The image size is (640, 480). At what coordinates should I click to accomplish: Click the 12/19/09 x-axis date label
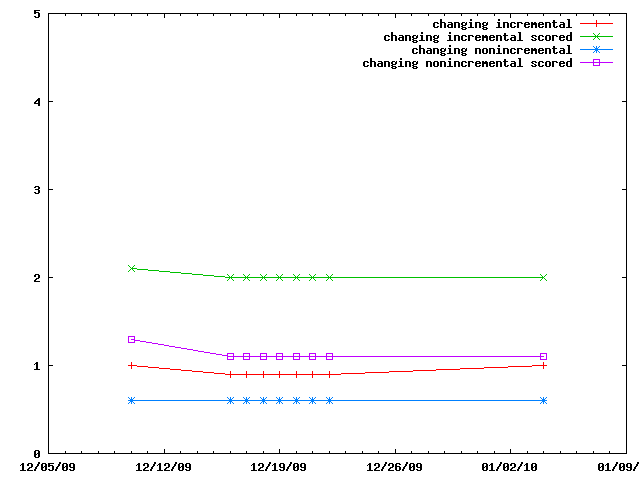(277, 466)
